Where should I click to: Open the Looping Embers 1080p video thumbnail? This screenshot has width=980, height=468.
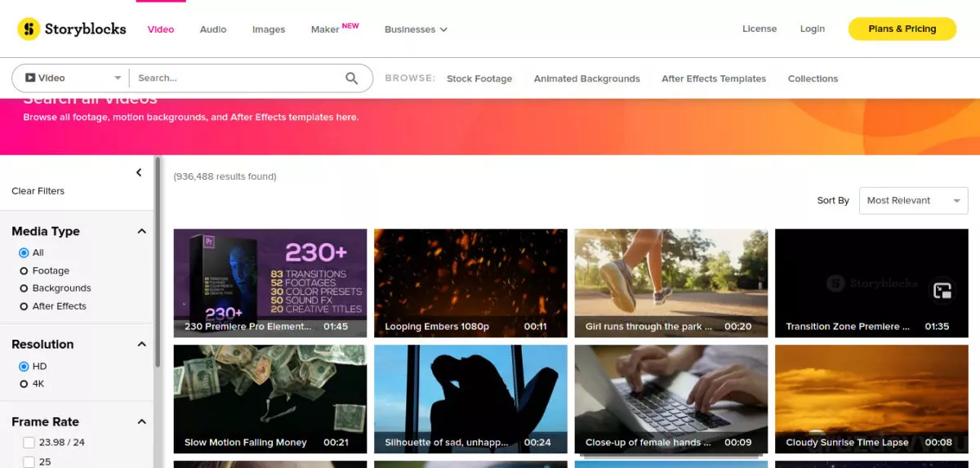[470, 283]
